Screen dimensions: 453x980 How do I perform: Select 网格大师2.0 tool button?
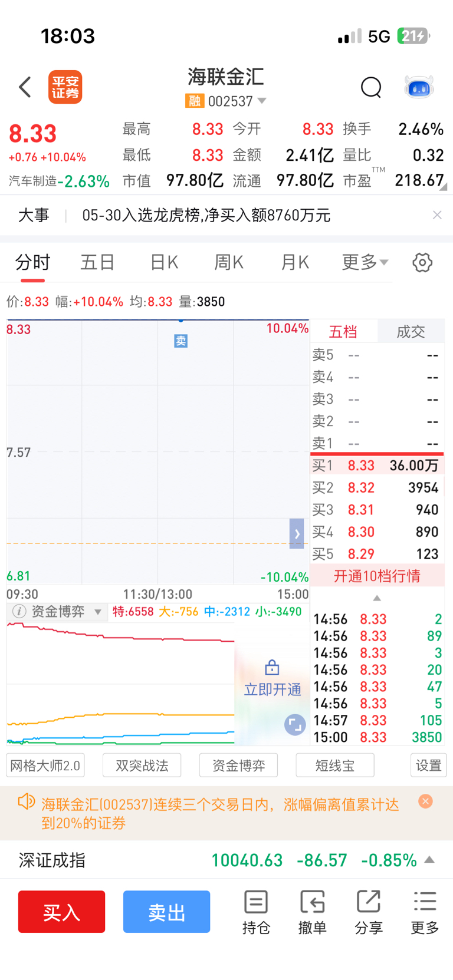[45, 765]
